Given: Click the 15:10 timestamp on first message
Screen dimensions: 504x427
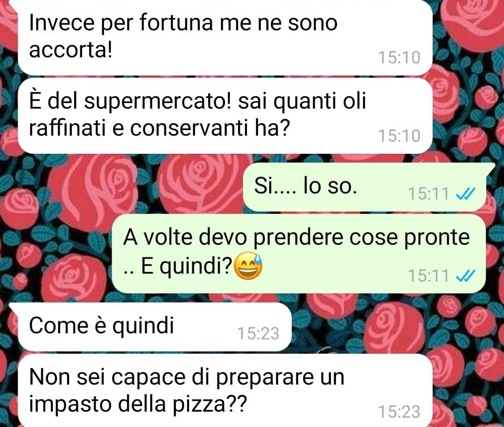Looking at the screenshot, I should click(399, 58).
